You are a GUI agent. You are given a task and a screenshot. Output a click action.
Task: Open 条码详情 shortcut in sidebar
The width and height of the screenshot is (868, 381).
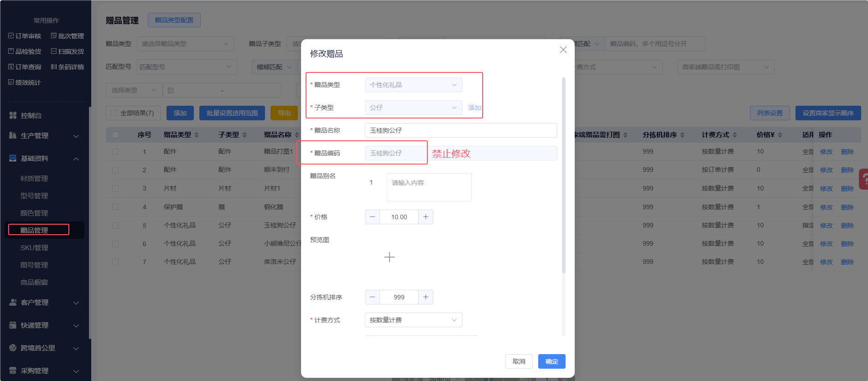pyautogui.click(x=67, y=67)
